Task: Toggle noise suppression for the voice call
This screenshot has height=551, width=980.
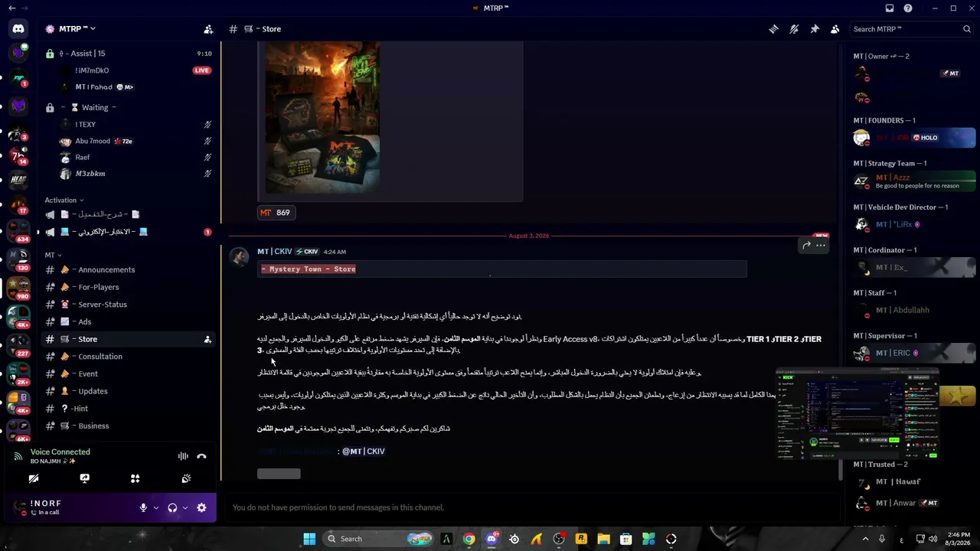Action: (183, 456)
